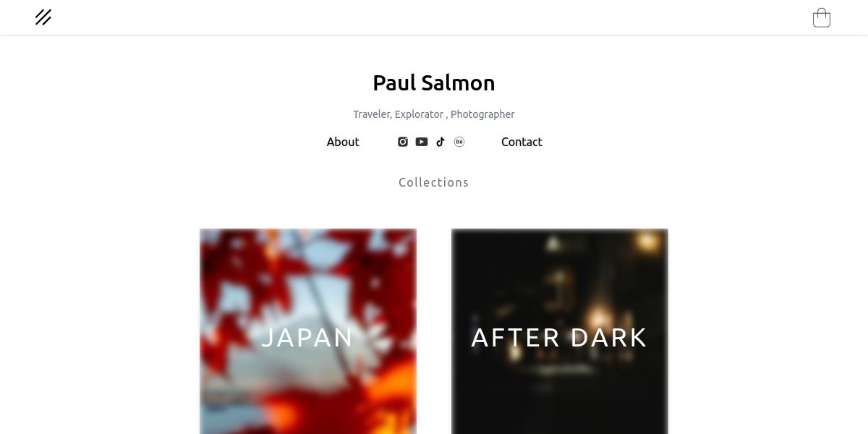Click the Traveler, Explorator, Photographer tagline

(434, 114)
